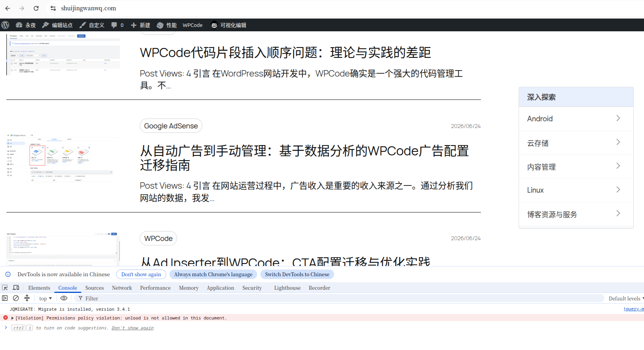This screenshot has width=644, height=350.
Task: Open the top execution context dropdown
Action: tap(45, 298)
